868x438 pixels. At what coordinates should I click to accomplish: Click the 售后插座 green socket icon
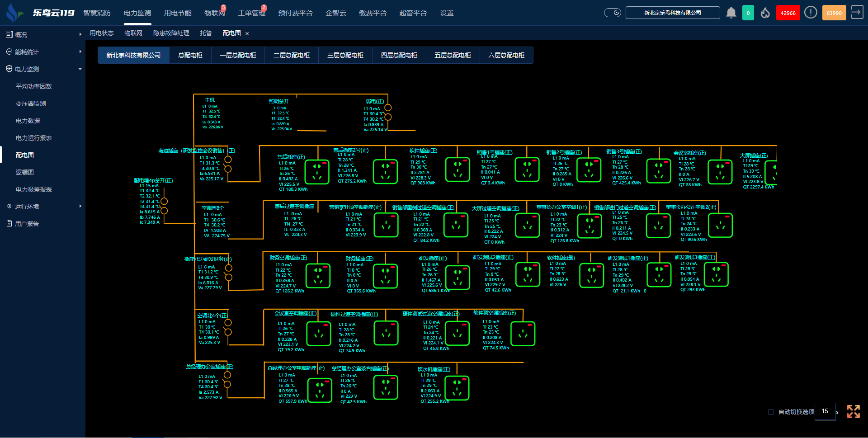317,172
